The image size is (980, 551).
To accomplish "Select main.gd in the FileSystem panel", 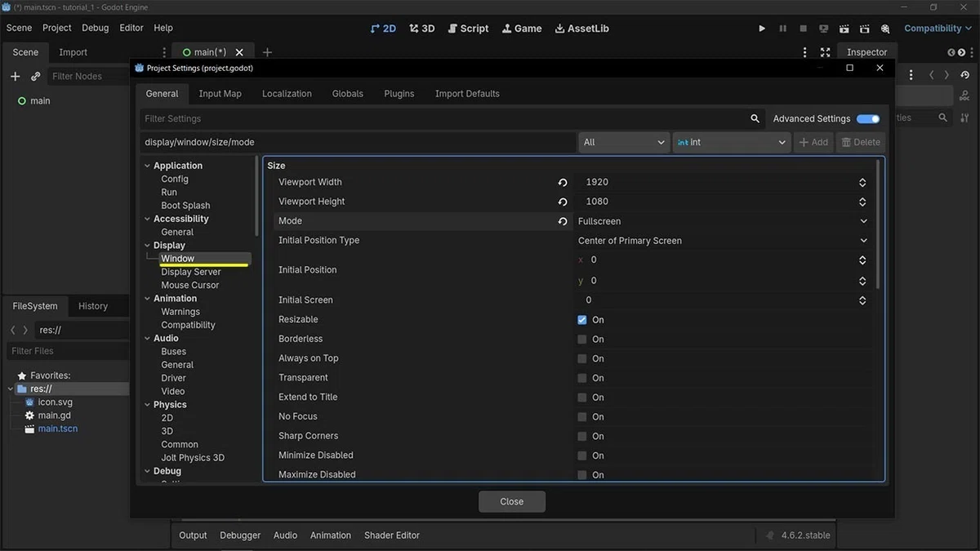I will (x=54, y=415).
